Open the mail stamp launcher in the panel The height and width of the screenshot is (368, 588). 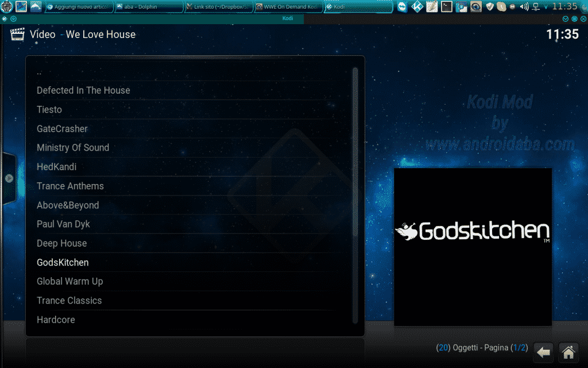[21, 6]
